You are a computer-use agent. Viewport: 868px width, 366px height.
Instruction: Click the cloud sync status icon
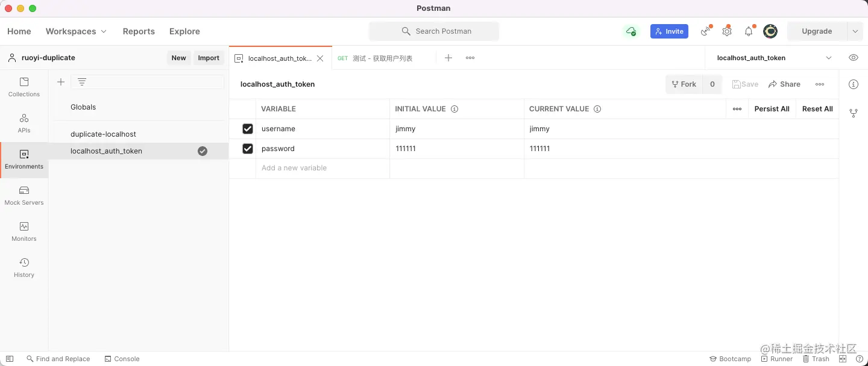click(631, 31)
